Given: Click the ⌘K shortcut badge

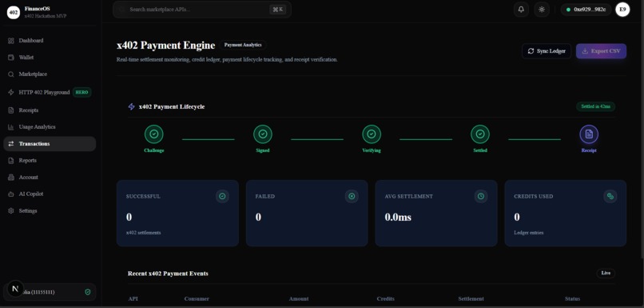Looking at the screenshot, I should pyautogui.click(x=277, y=10).
